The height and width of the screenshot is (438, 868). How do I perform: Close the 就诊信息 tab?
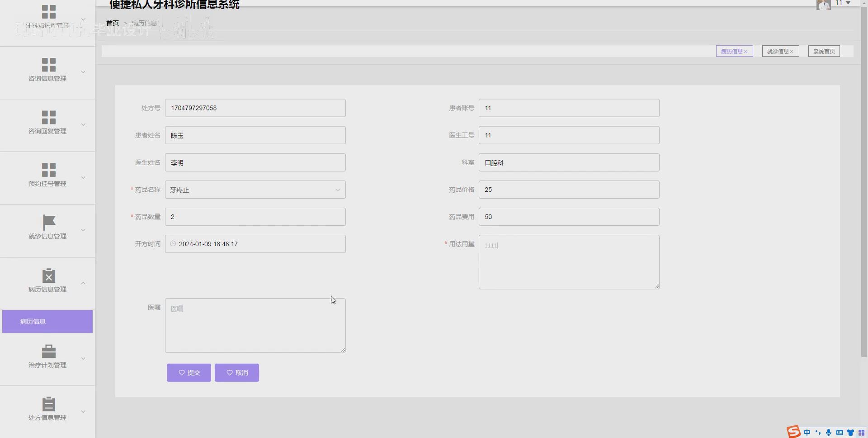pos(792,52)
